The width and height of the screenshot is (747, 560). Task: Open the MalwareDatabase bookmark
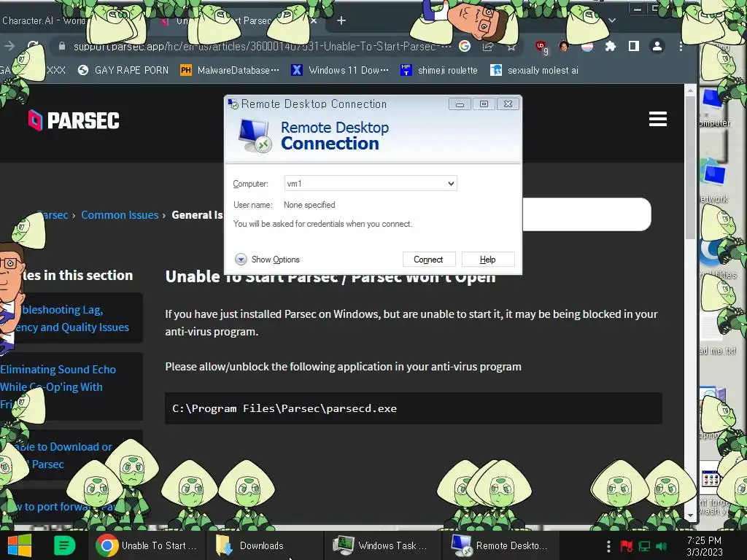click(230, 71)
